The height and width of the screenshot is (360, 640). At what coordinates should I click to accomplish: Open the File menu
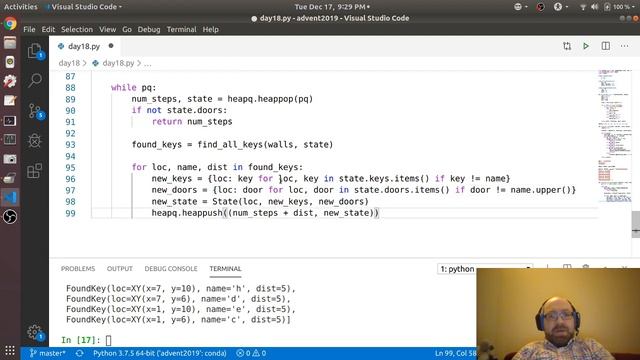coord(29,29)
